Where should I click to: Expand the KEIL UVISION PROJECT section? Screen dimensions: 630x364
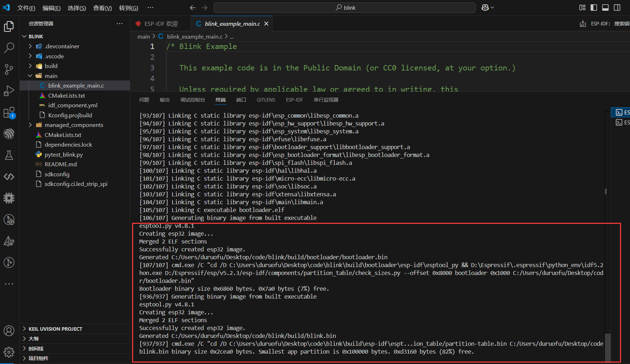(55, 329)
